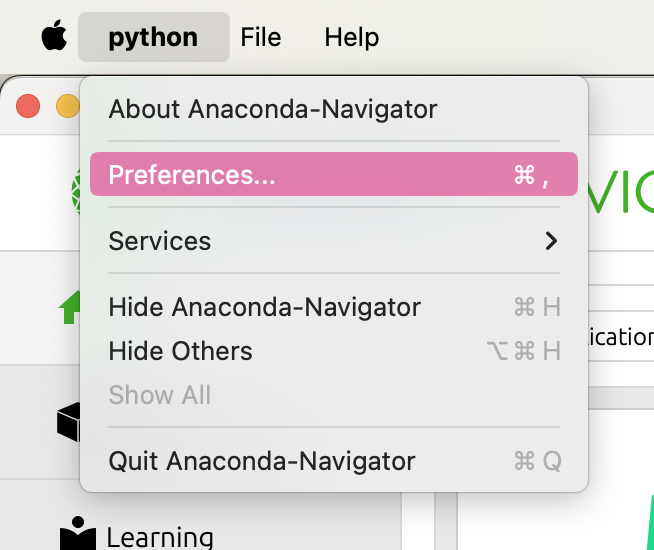This screenshot has height=550, width=654.
Task: Select Hide Others option
Action: [x=334, y=351]
